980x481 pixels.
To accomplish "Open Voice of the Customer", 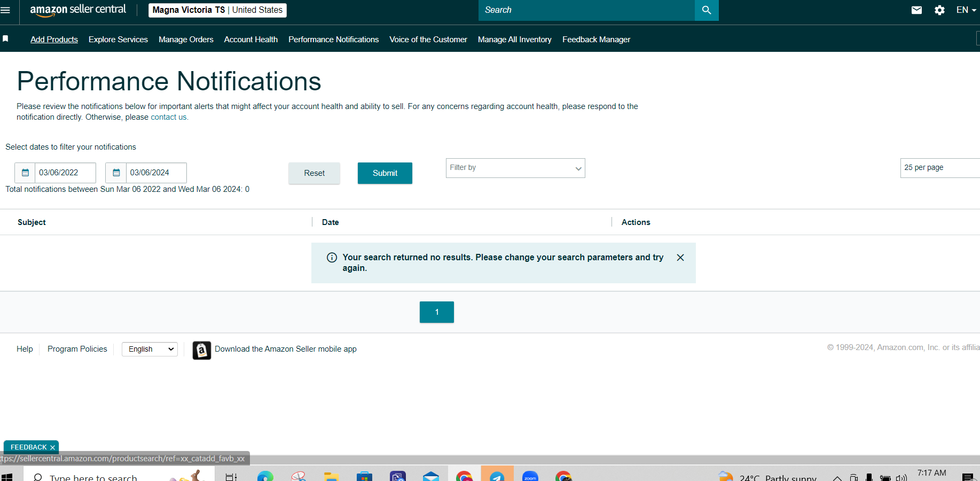I will click(428, 40).
